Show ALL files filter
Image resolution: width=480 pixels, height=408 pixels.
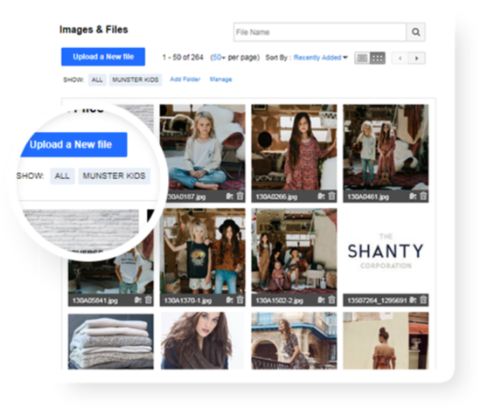97,80
